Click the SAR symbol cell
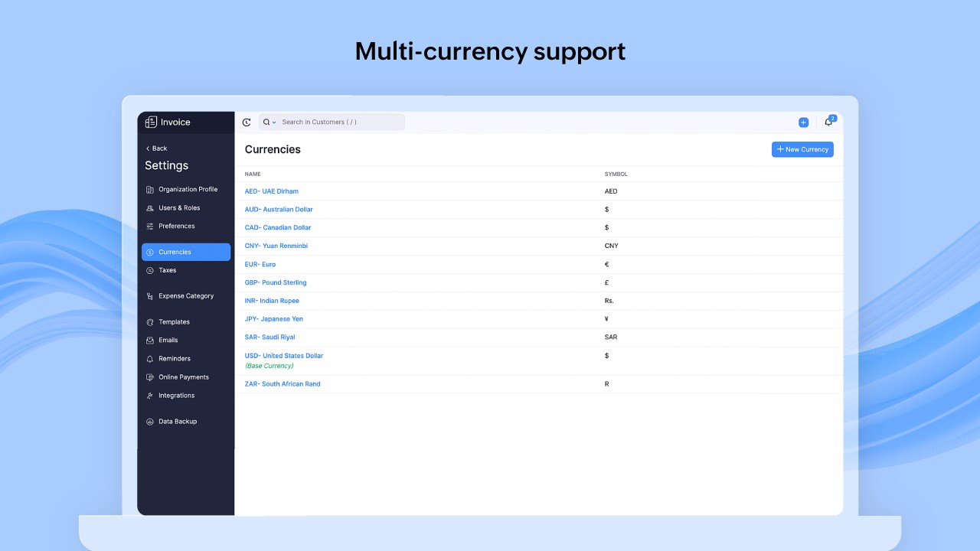Screen dimensions: 980x551 click(x=611, y=337)
